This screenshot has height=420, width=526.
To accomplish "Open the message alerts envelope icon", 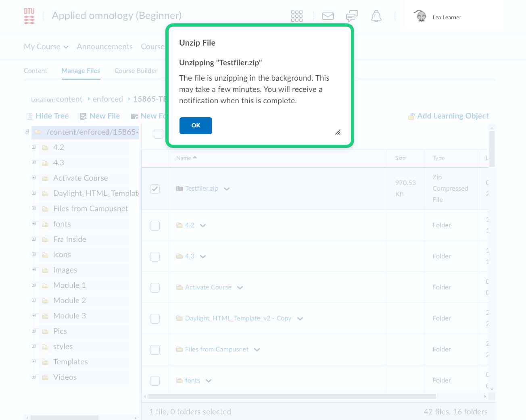I will click(328, 16).
